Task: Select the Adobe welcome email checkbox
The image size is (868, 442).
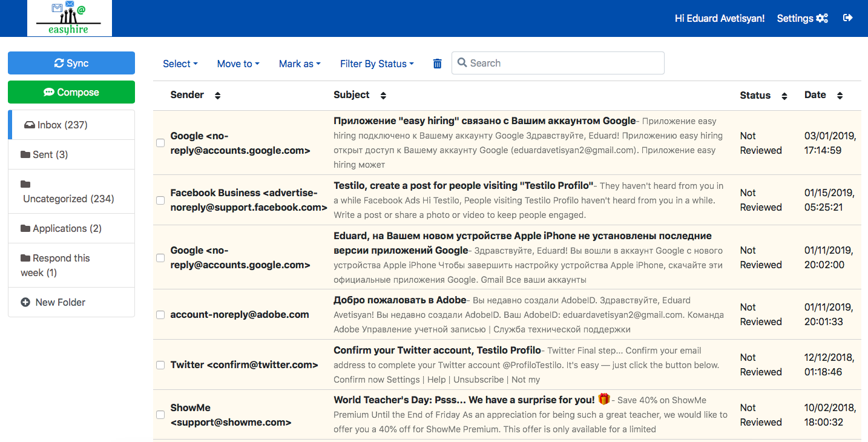Action: pyautogui.click(x=160, y=315)
